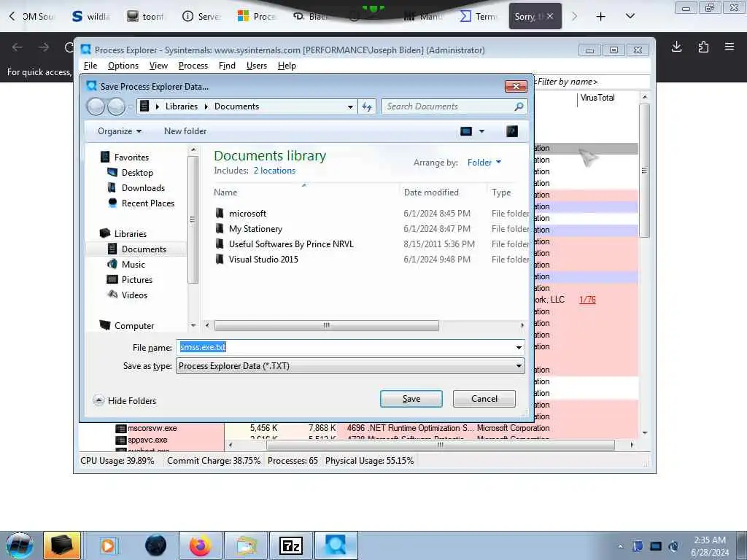This screenshot has width=747, height=560.
Task: Click the Save button
Action: click(411, 399)
